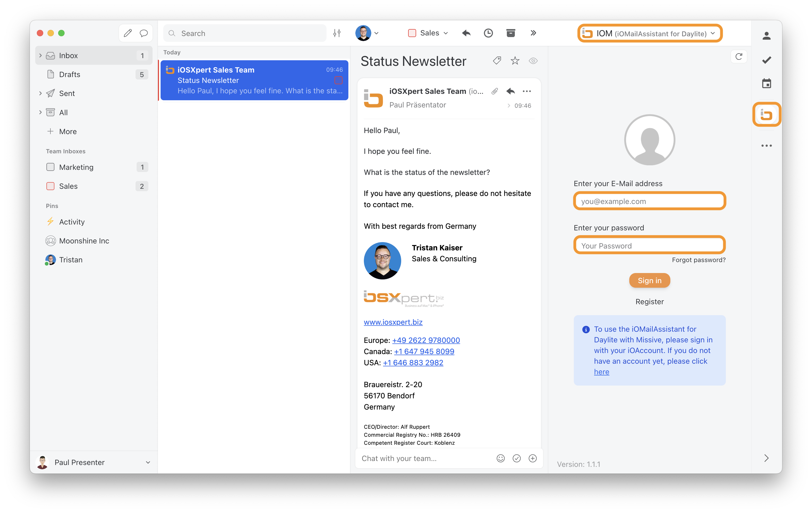Image resolution: width=812 pixels, height=513 pixels.
Task: Open Sales team inbox dropdown
Action: [428, 33]
